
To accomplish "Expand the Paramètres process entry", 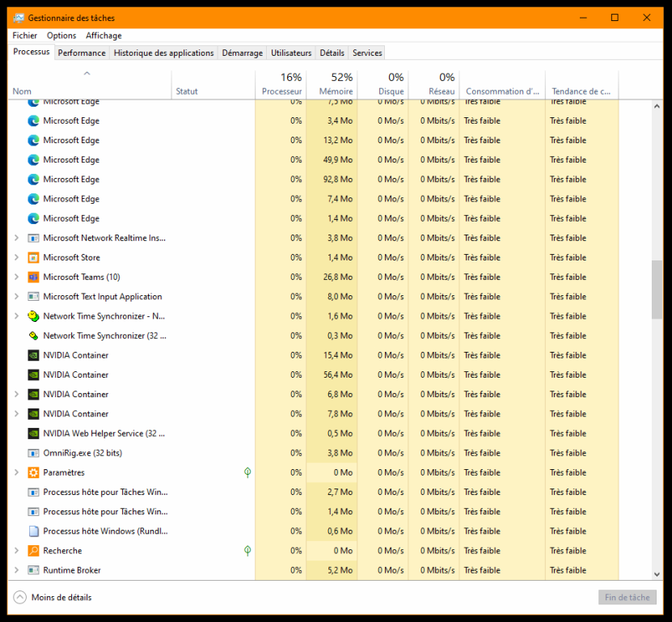I will click(16, 472).
